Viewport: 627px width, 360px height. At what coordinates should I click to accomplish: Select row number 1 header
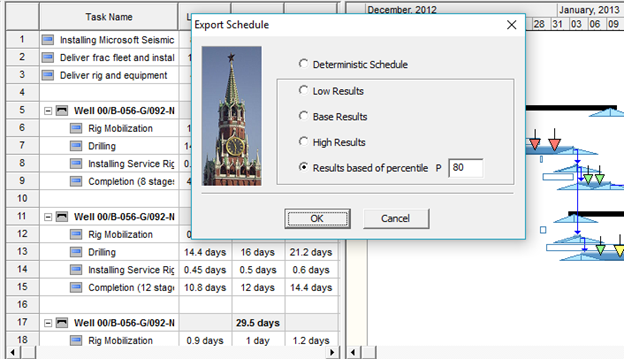click(22, 39)
